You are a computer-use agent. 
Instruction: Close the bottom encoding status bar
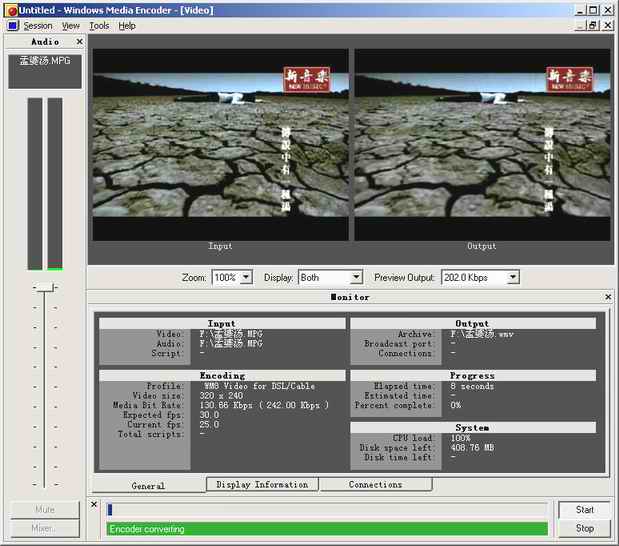[x=95, y=505]
